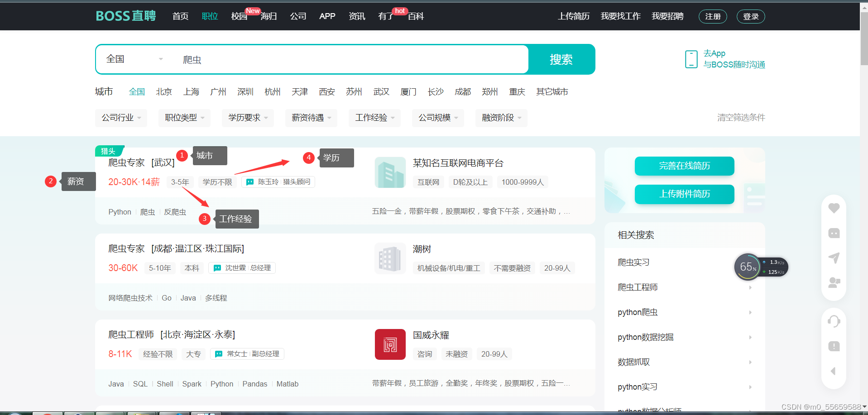
Task: Open the 校园 nav item
Action: (x=239, y=16)
